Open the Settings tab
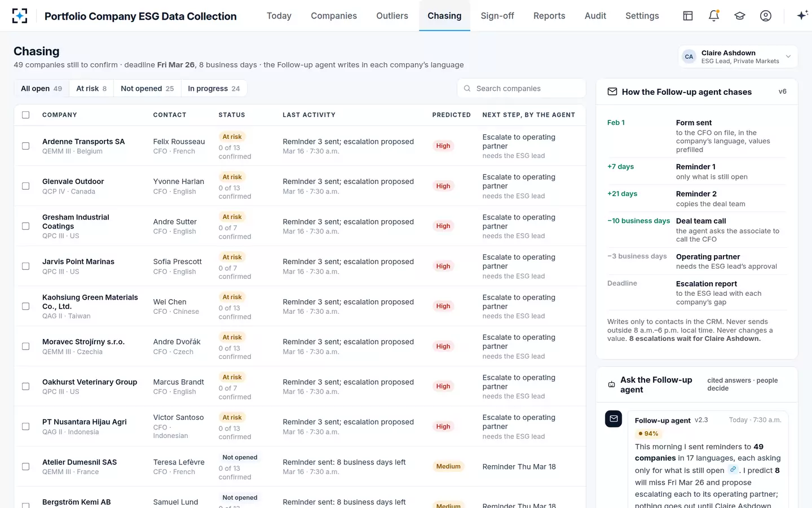 click(642, 16)
